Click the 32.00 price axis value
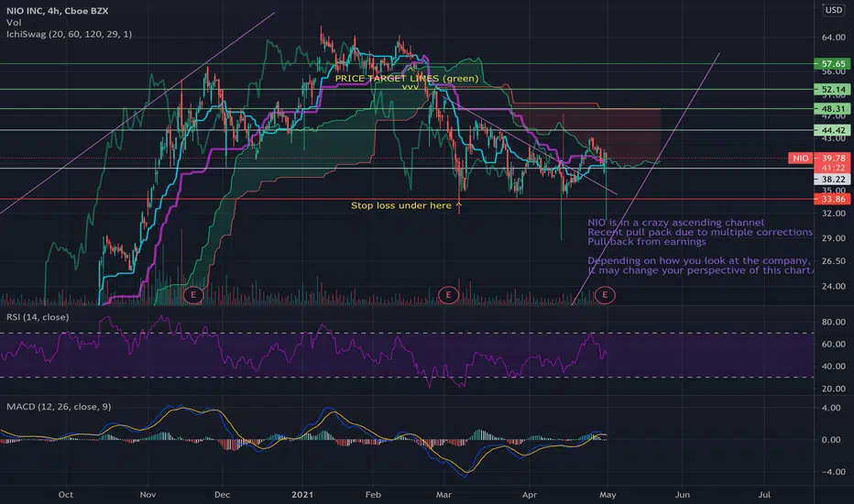The width and height of the screenshot is (854, 504). pyautogui.click(x=833, y=214)
